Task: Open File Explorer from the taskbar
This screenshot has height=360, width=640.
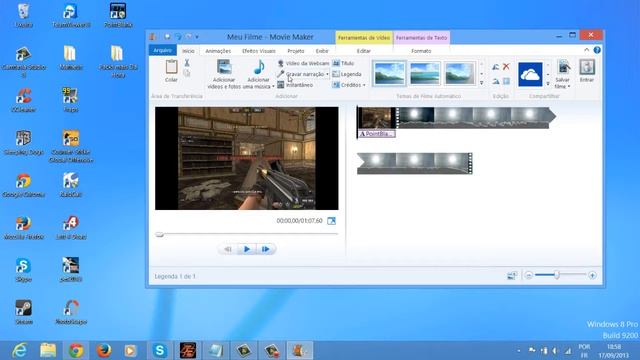Action: point(48,350)
